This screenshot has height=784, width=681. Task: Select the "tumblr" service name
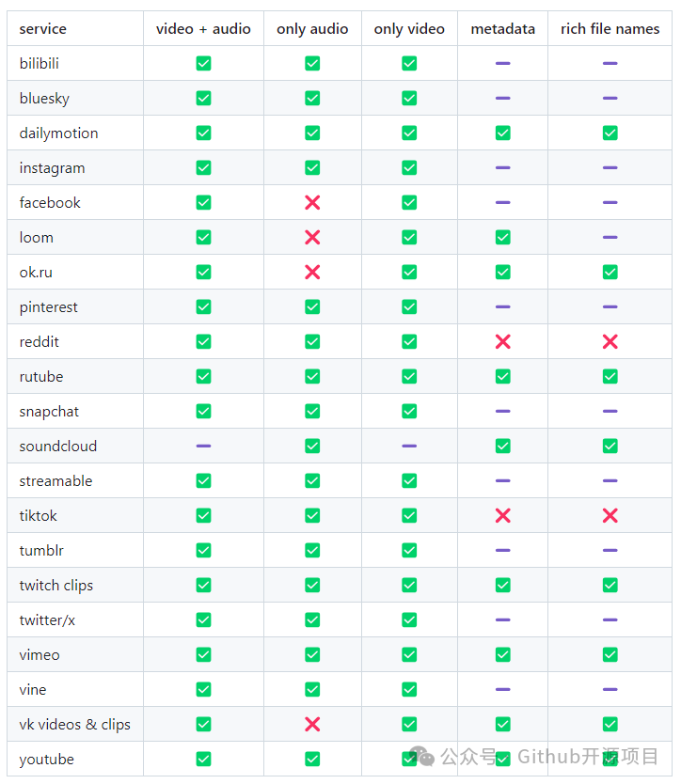[41, 551]
